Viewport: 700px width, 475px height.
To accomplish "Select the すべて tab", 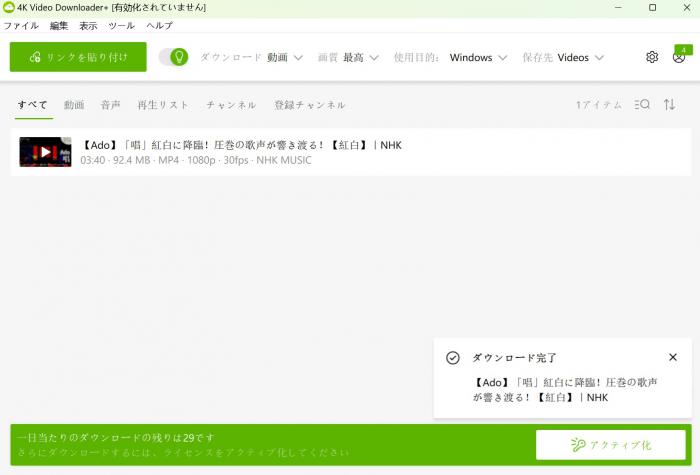I will (33, 105).
